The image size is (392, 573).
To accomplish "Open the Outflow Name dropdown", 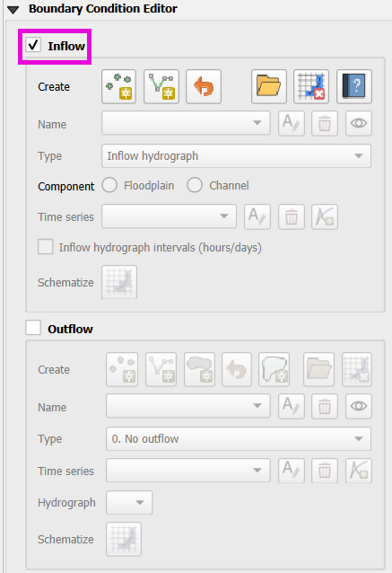I will [x=188, y=406].
